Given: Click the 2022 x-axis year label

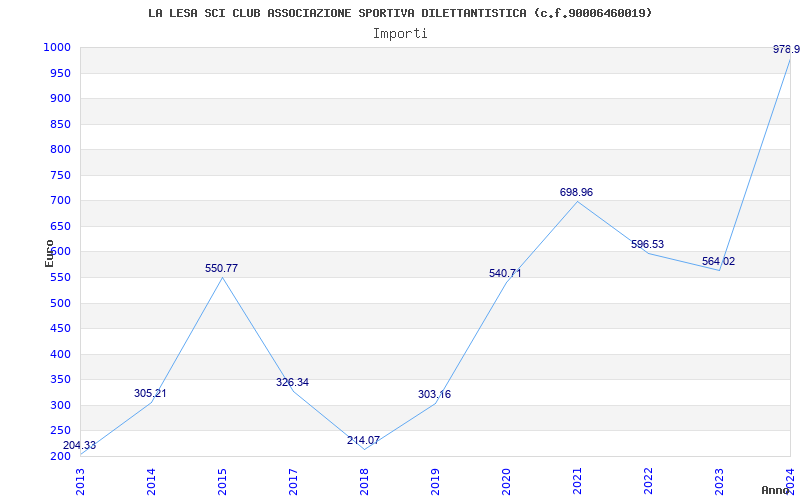Looking at the screenshot, I should click(648, 482).
